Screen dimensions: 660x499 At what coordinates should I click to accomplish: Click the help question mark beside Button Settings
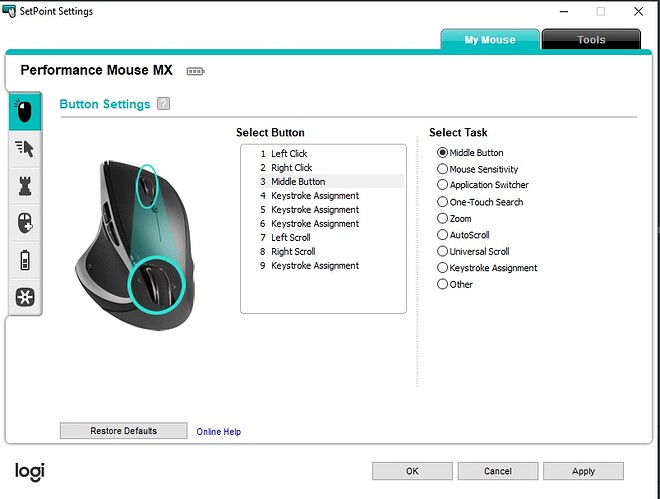[x=163, y=104]
